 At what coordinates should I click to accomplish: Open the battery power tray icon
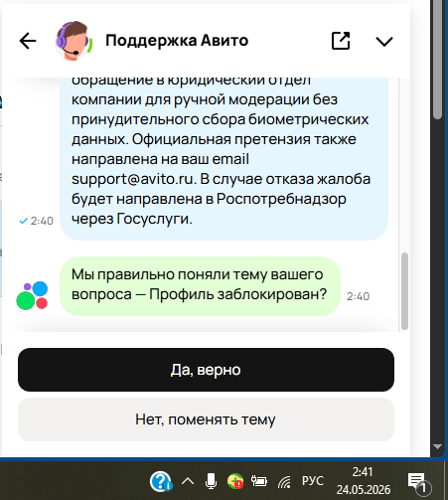(x=259, y=481)
